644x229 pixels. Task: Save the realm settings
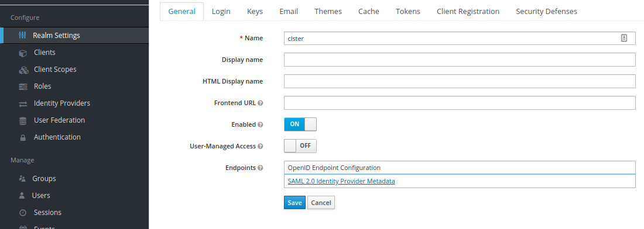click(294, 202)
